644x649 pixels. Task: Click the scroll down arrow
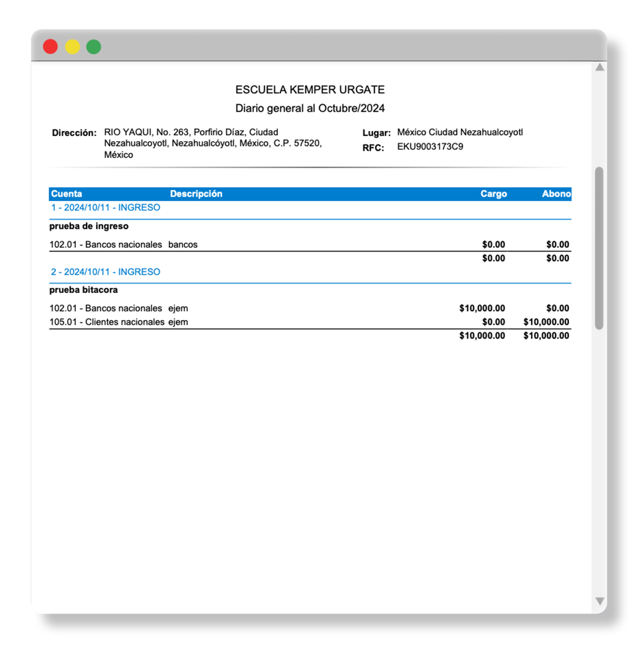[x=600, y=601]
